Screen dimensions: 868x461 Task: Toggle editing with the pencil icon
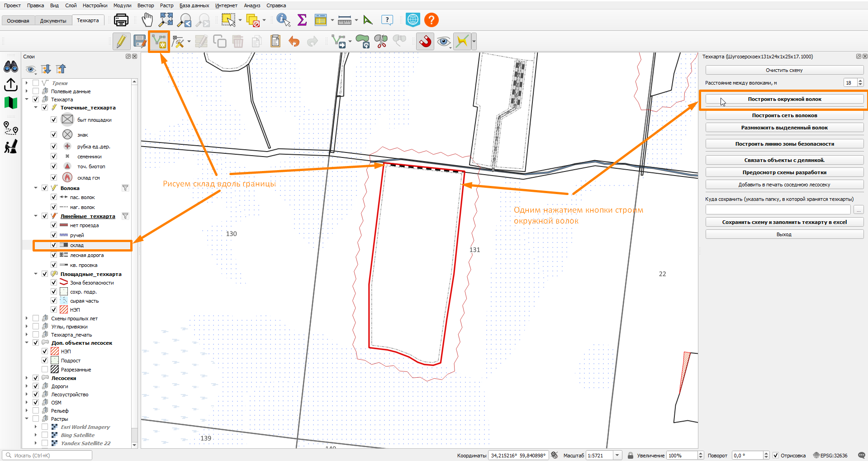point(121,42)
